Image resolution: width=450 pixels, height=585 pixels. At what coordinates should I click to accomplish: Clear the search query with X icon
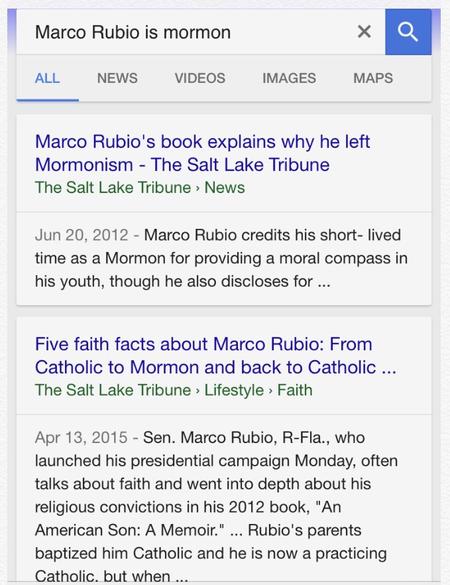click(x=364, y=32)
